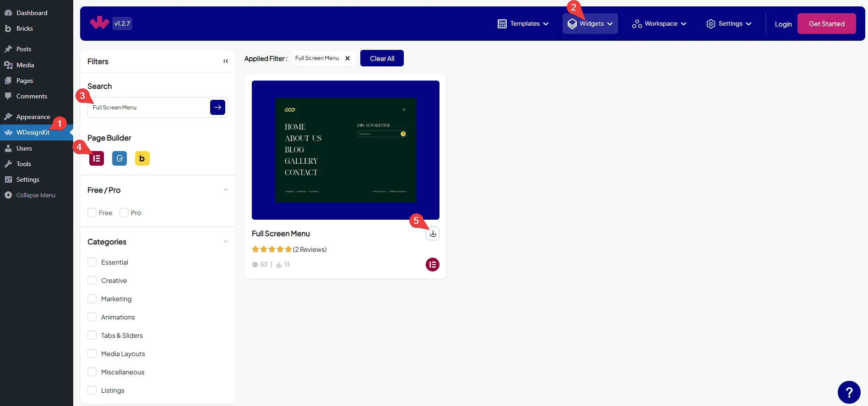Go to Appearance in the sidebar

(x=33, y=117)
